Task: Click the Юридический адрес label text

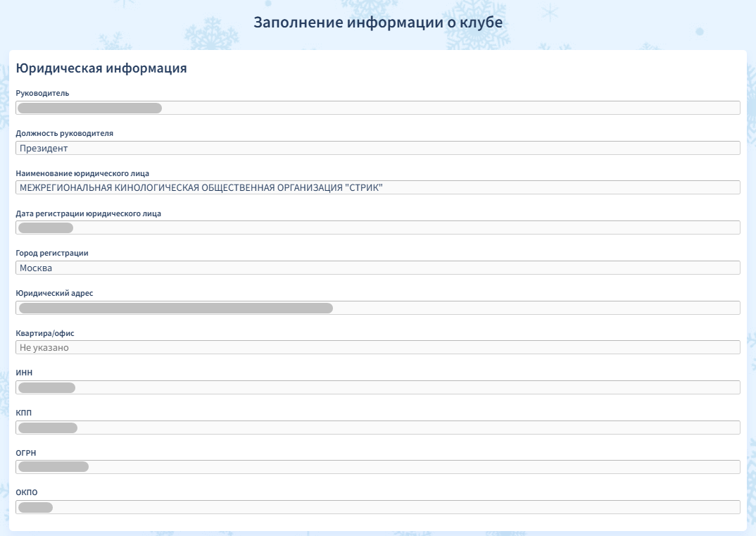Action: (x=54, y=293)
